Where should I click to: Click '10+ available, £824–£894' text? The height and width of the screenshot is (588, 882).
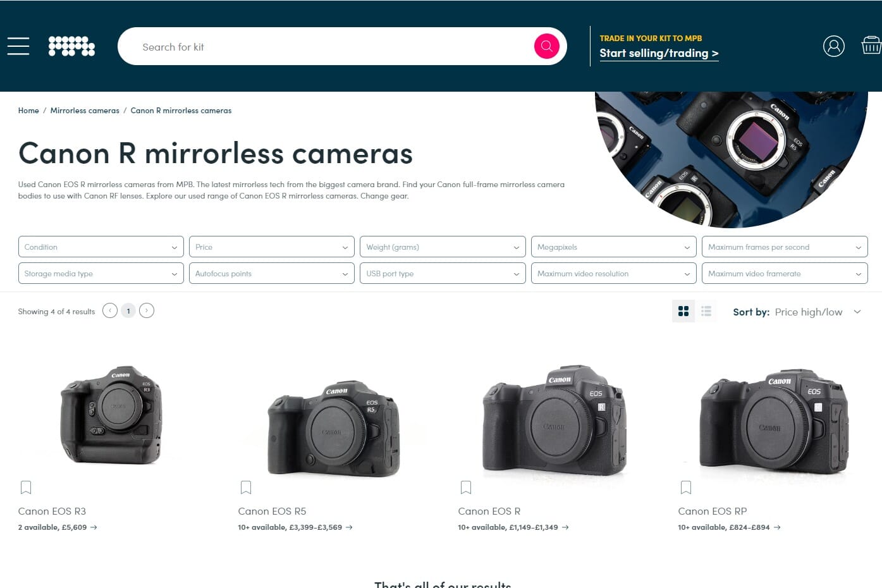pos(724,527)
